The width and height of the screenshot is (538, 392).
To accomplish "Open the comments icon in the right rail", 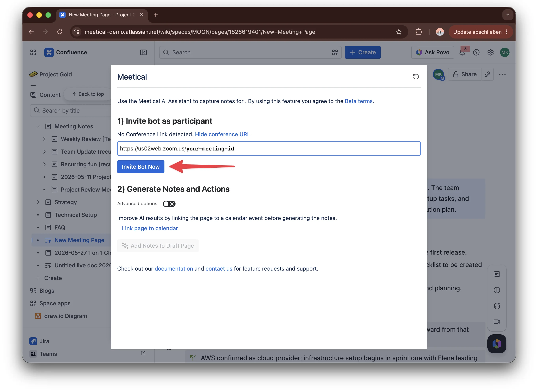I will (x=497, y=274).
